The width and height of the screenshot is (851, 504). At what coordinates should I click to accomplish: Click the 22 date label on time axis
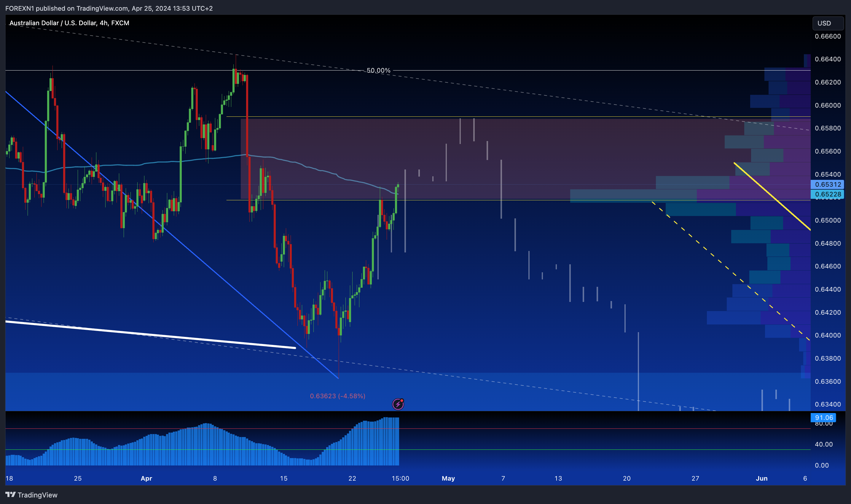pyautogui.click(x=352, y=478)
